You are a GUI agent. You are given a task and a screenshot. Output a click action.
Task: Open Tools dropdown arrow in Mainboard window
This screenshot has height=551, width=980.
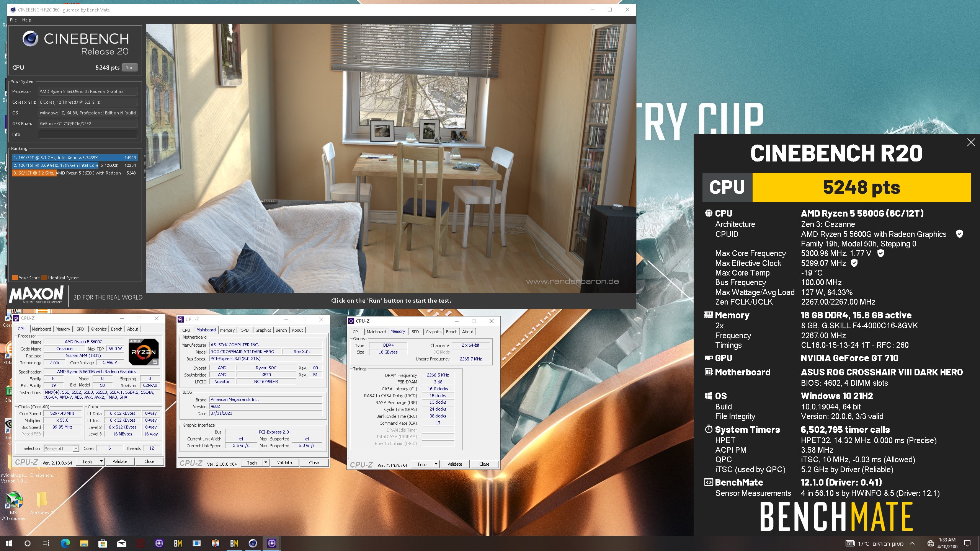(266, 463)
